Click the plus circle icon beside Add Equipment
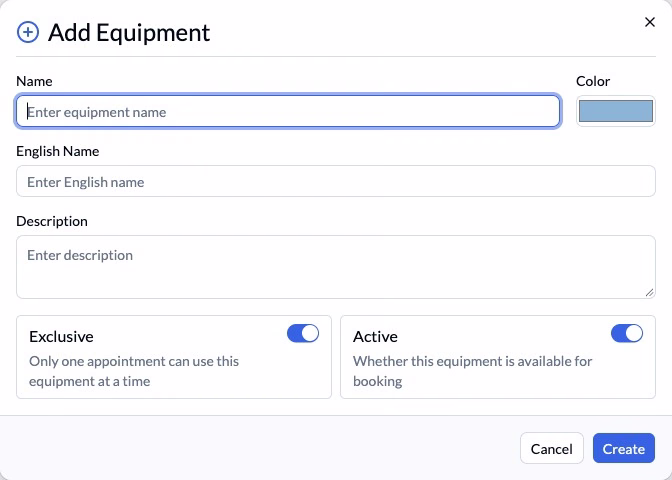The height and width of the screenshot is (480, 672). (28, 32)
